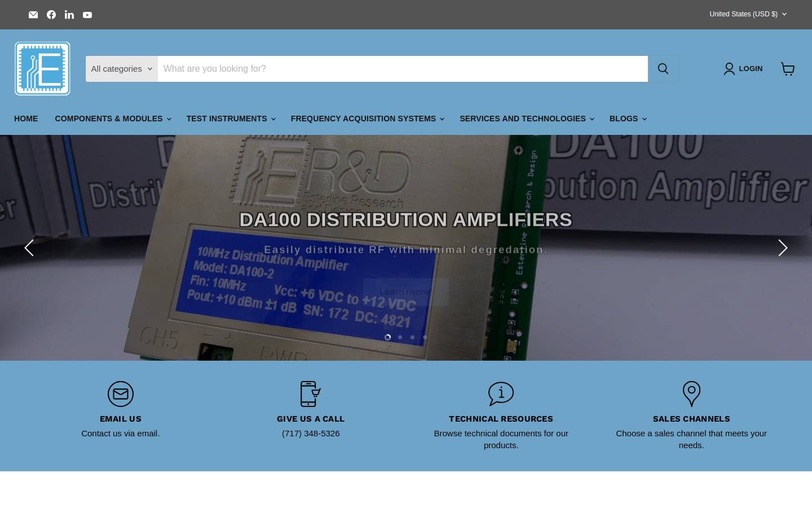Click the account person icon
Viewport: 812px width, 508px height.
tap(729, 69)
